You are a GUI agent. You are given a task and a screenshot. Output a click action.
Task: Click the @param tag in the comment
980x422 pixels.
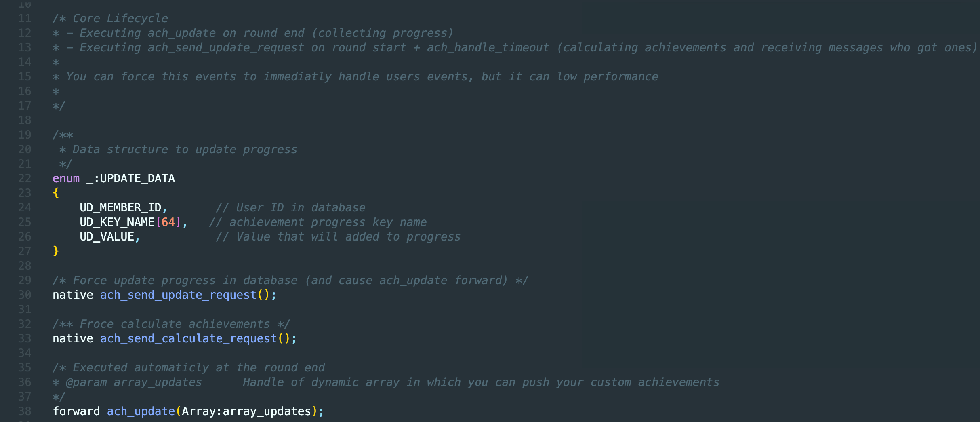tap(86, 382)
